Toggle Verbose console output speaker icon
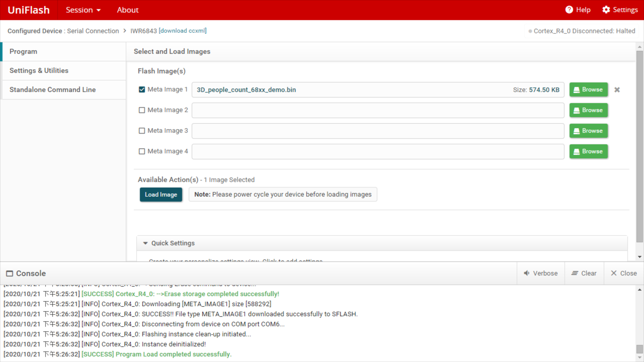 527,273
